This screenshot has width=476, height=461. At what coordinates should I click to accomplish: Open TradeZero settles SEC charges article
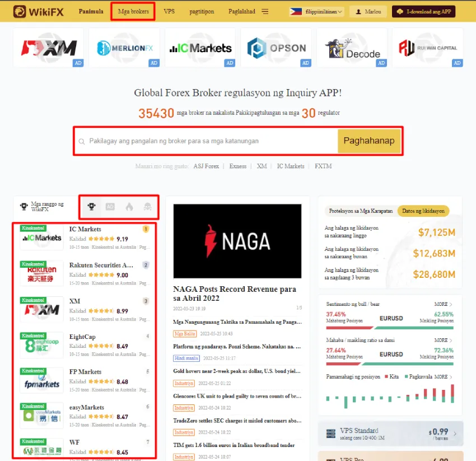click(237, 421)
